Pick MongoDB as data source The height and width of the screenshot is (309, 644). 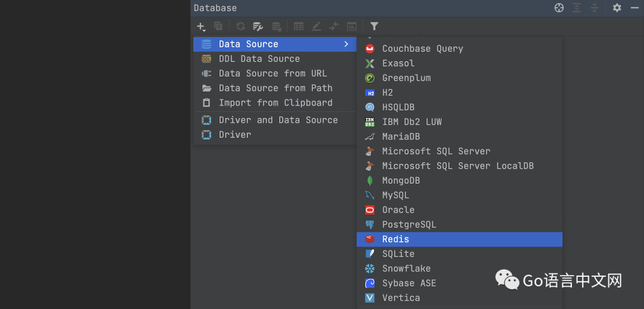401,180
